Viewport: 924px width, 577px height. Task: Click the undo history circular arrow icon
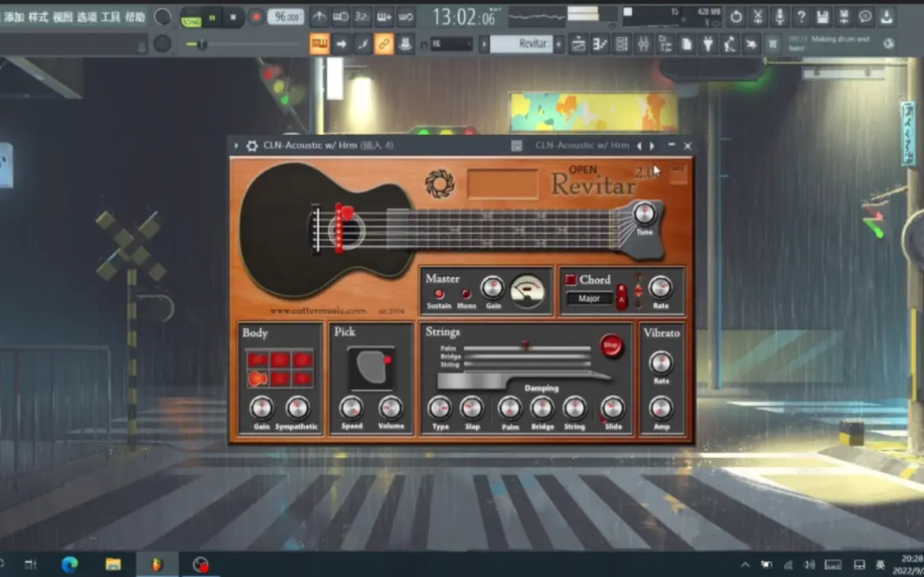coord(736,17)
